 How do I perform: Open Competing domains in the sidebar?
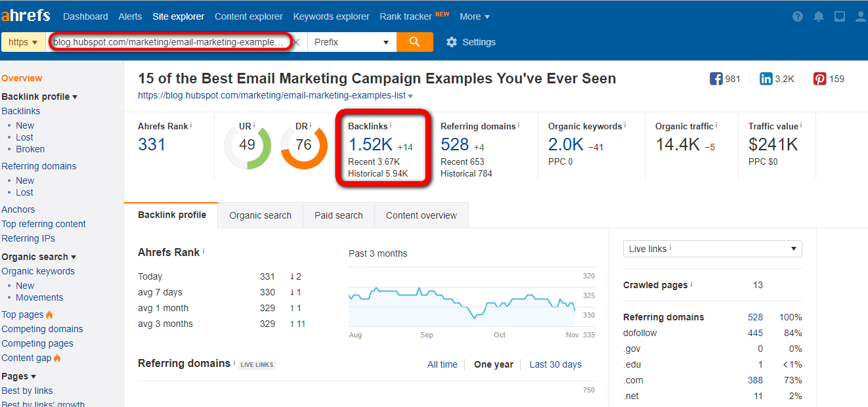(42, 329)
